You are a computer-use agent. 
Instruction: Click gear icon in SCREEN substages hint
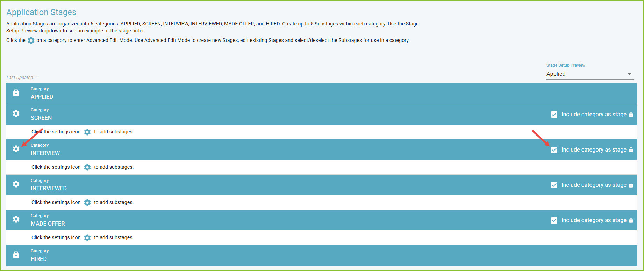(x=87, y=132)
